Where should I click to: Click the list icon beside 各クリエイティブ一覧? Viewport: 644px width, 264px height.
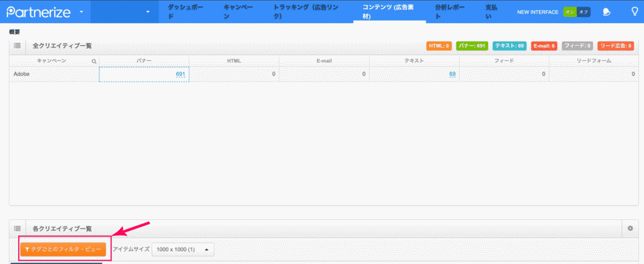18,229
